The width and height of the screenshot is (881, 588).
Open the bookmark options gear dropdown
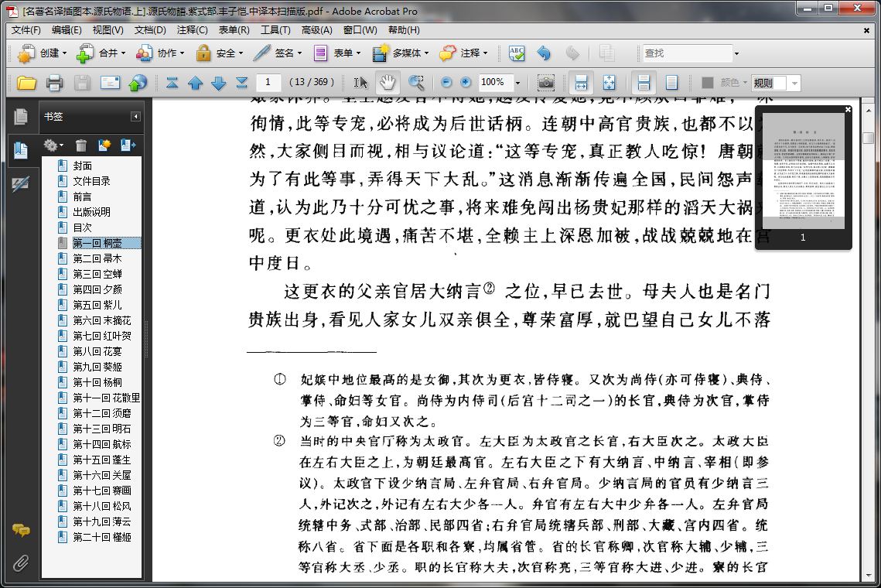54,145
